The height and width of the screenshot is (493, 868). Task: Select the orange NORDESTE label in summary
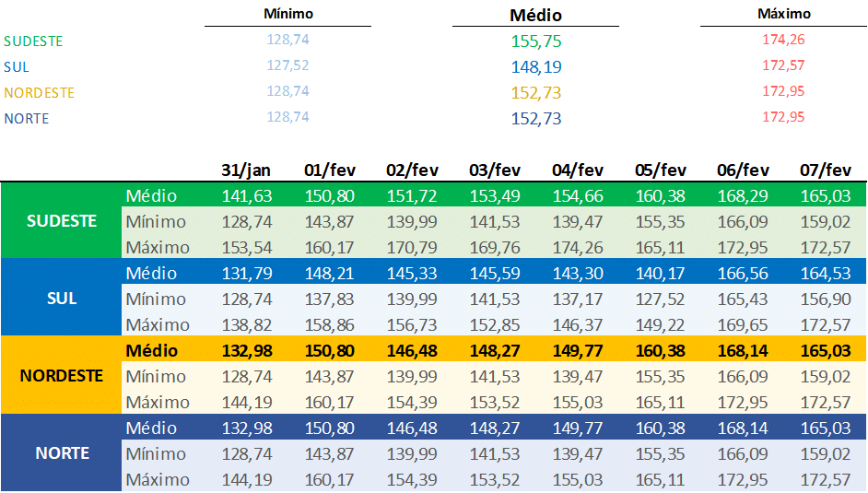pos(39,93)
